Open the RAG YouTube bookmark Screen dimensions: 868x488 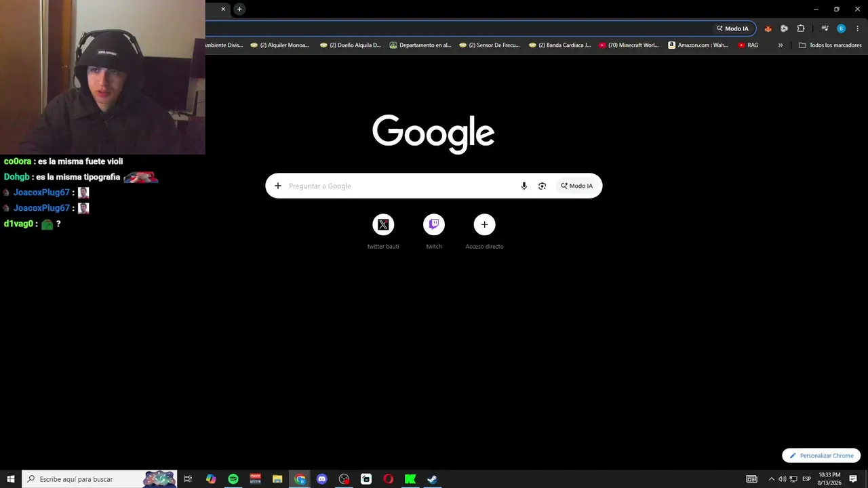click(748, 45)
